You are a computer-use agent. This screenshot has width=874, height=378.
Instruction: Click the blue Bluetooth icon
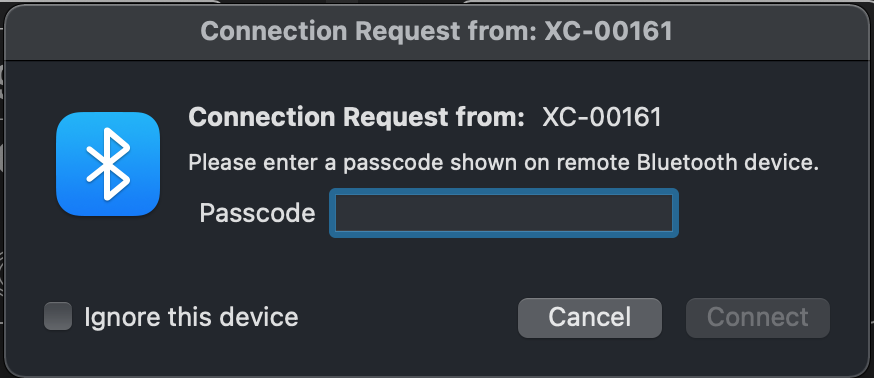(x=108, y=164)
